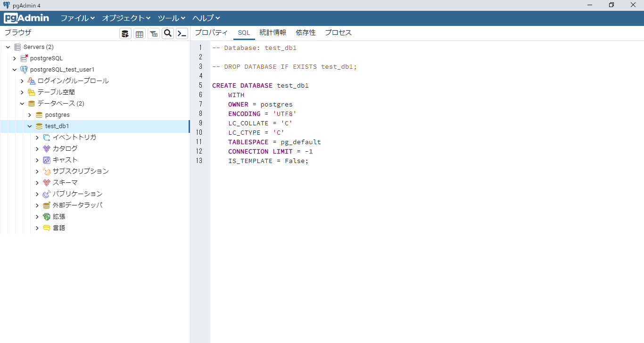
Task: Expand the postgreSQL server node
Action: (15, 58)
